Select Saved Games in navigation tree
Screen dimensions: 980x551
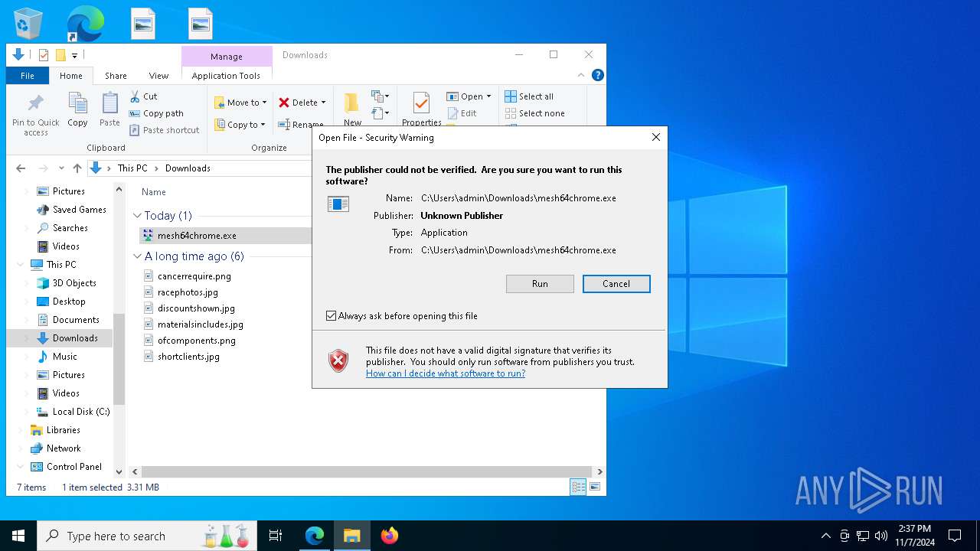[x=79, y=210]
